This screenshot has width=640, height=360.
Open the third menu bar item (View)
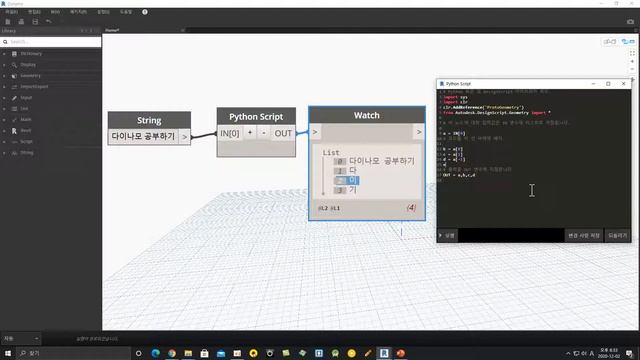click(x=55, y=12)
